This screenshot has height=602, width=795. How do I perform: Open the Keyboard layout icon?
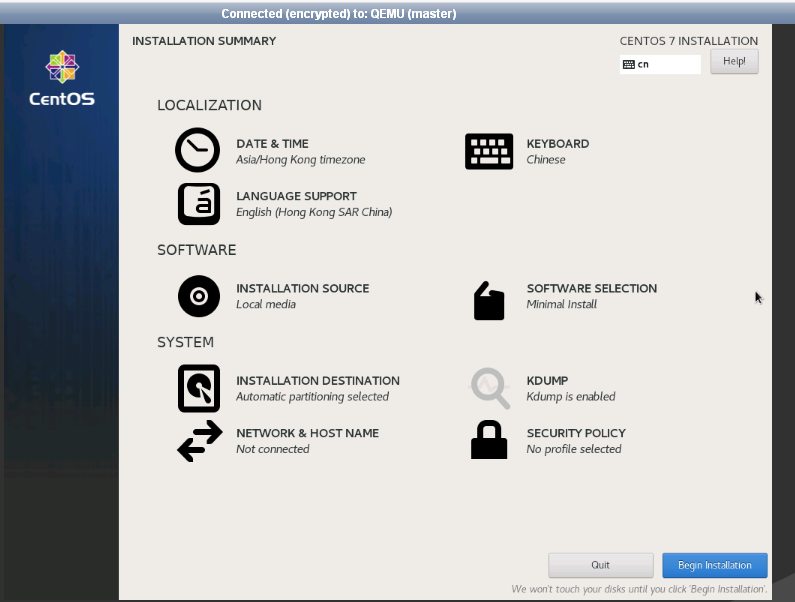(489, 151)
